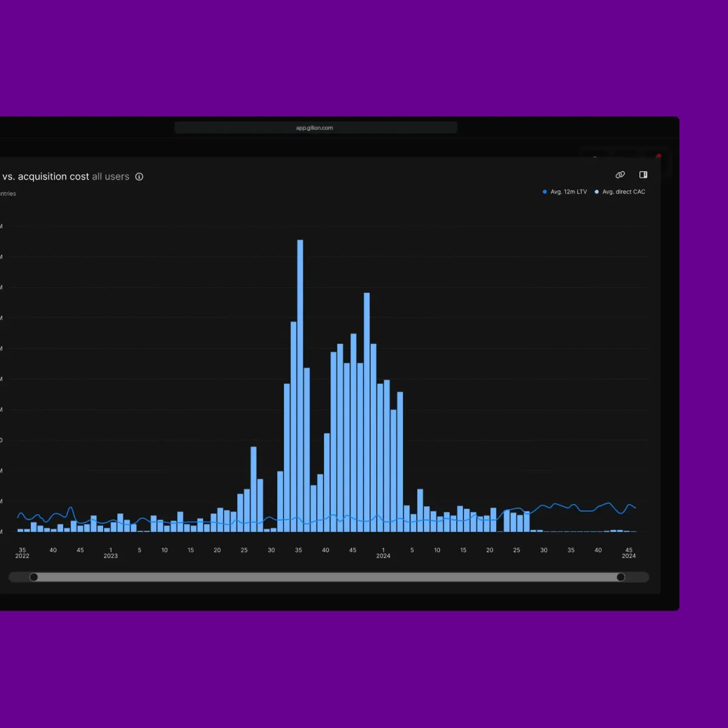Expand the acquisition cost chart options

(643, 175)
